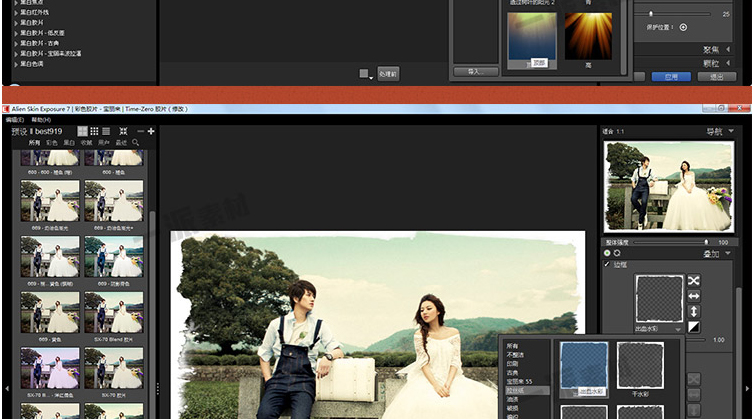Select the 最近 recent filter tab
This screenshot has height=419, width=755.
pos(121,143)
